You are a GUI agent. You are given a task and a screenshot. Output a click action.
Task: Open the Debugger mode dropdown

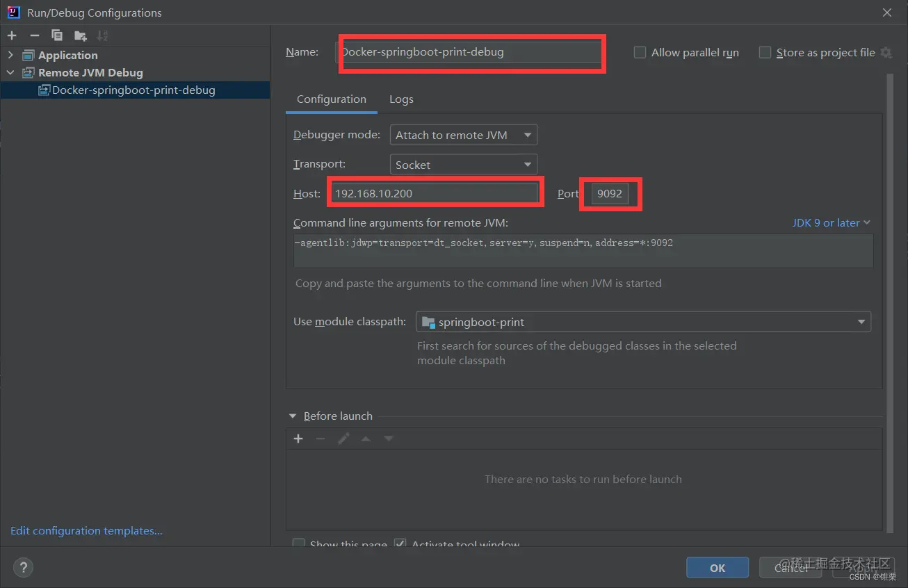click(463, 135)
